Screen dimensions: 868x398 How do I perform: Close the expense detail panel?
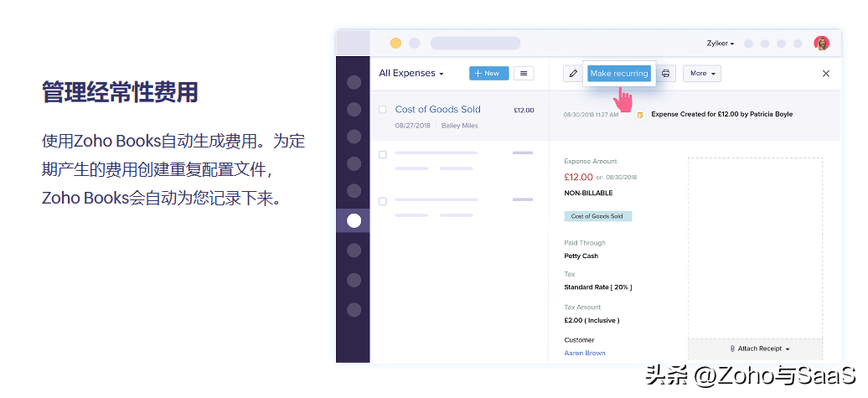[826, 73]
